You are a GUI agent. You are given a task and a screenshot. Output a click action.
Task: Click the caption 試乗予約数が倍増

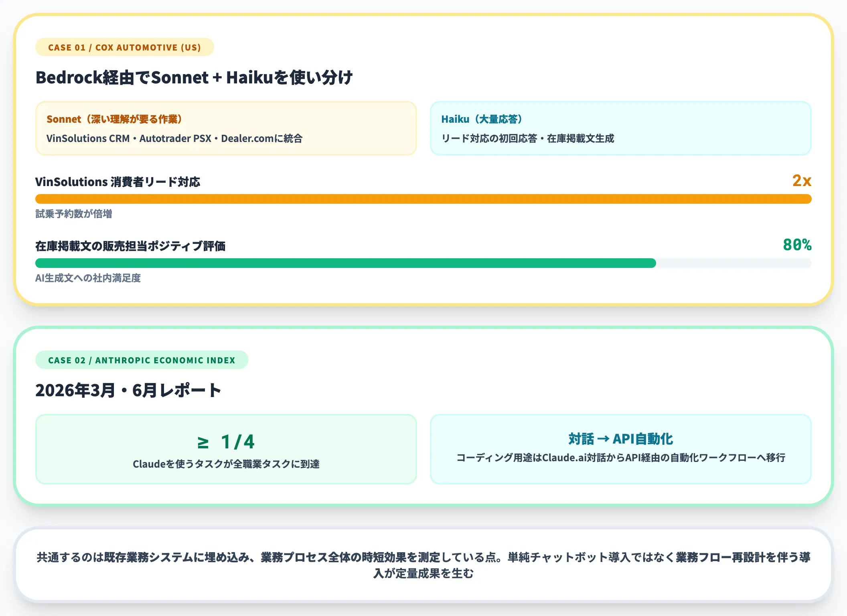click(x=74, y=214)
